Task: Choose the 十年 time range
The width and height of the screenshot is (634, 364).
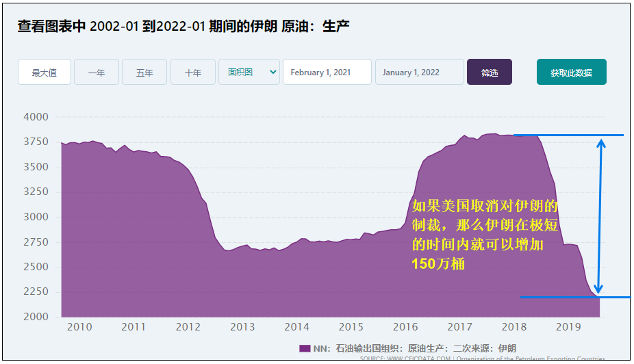Action: (192, 72)
